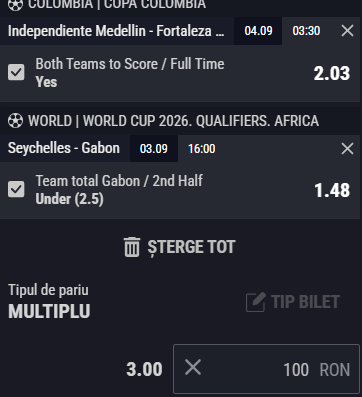
Task: Click the 100 RON stake input field
Action: [266, 369]
